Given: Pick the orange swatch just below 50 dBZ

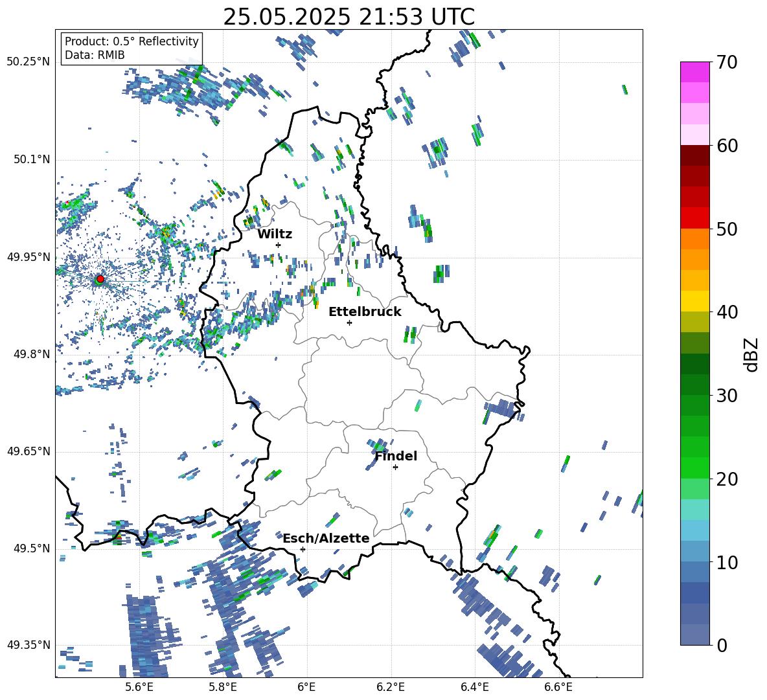Looking at the screenshot, I should pos(695,238).
